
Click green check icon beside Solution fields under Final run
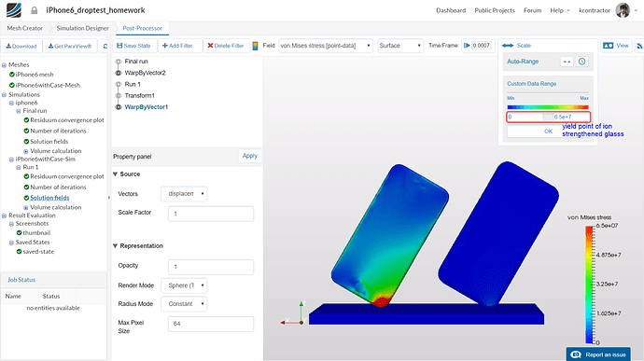[26, 142]
